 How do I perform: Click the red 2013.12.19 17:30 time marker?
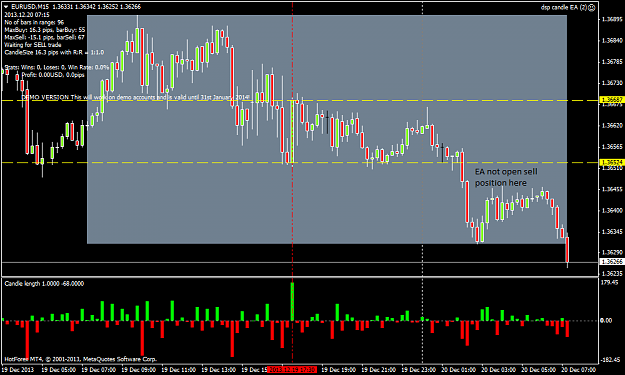pos(292,370)
